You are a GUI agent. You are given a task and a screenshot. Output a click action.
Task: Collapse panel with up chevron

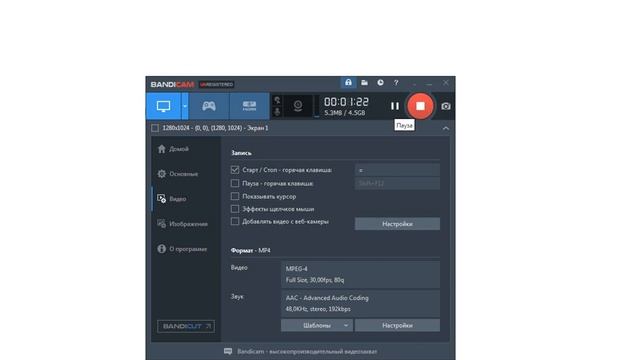point(446,128)
